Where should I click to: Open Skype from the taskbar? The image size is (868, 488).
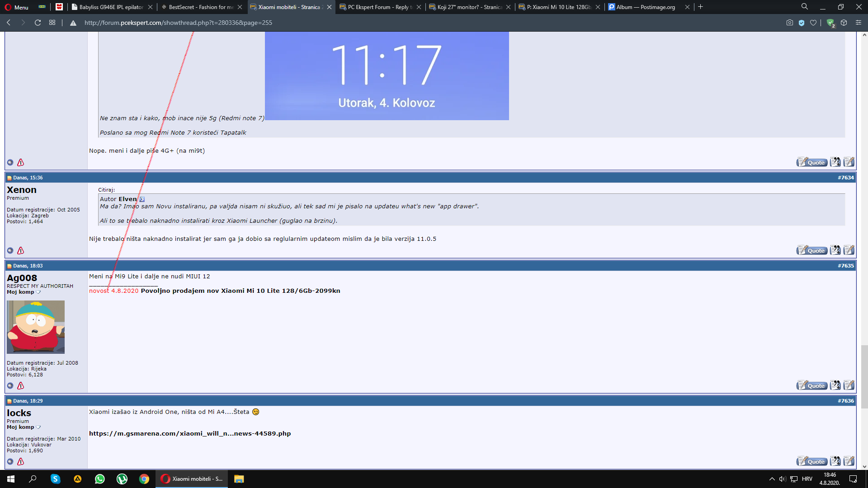coord(55,479)
